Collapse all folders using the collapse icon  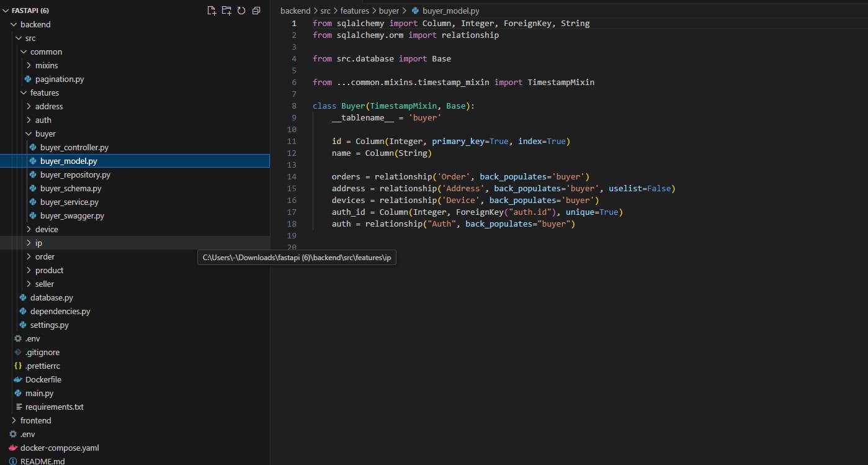256,11
